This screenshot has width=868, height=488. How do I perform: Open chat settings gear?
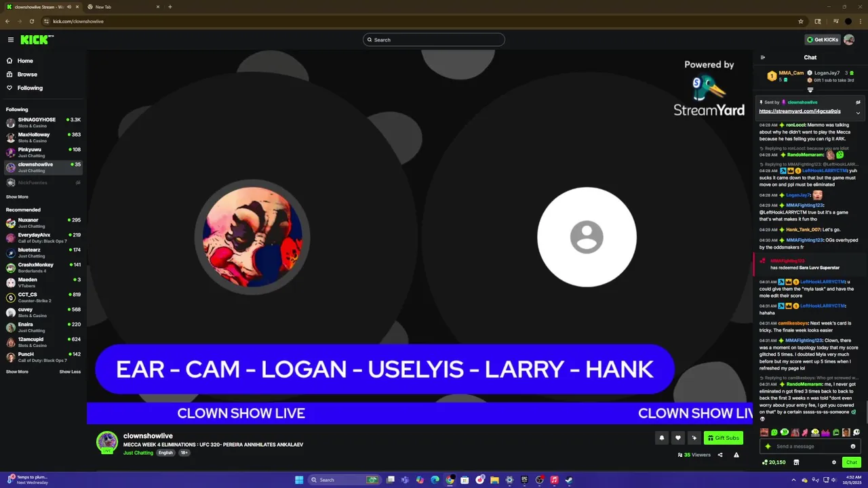[x=834, y=462]
